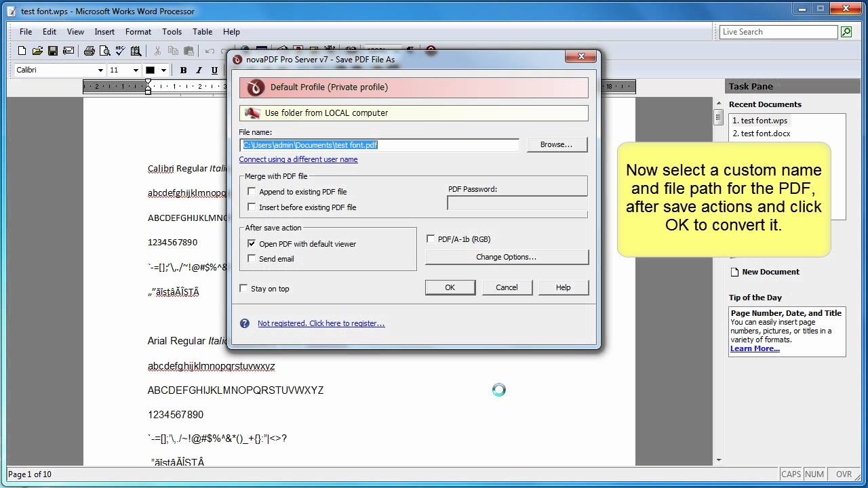Click the New document toolbar icon
This screenshot has width=868, height=488.
(x=22, y=51)
